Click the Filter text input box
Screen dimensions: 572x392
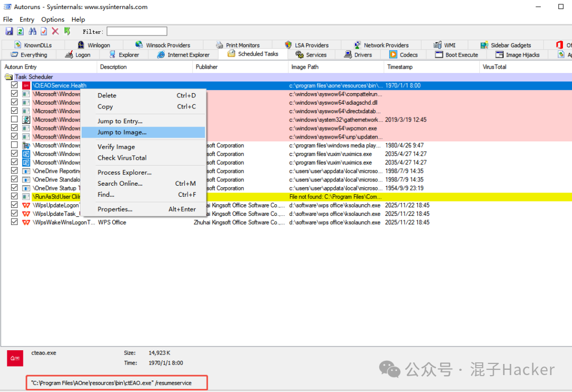[137, 32]
